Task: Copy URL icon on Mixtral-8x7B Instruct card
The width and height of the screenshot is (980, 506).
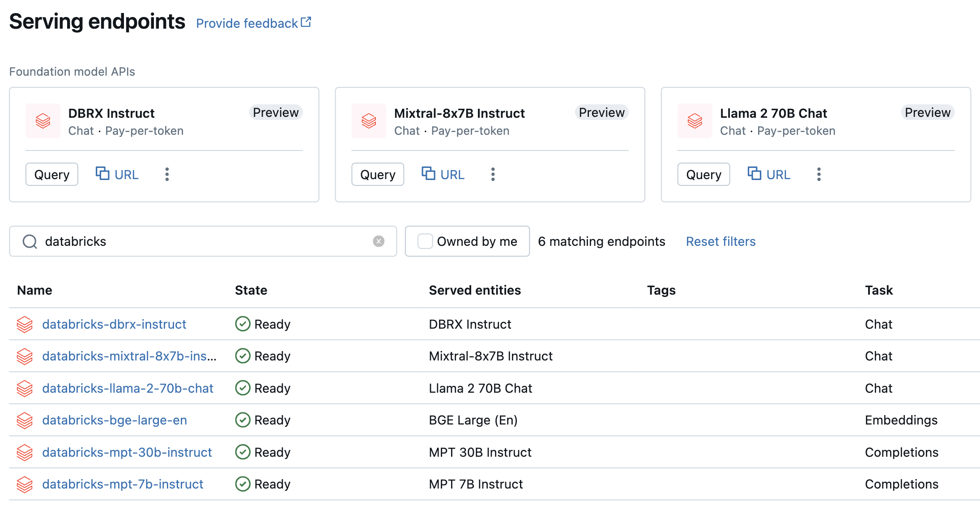Action: 428,174
